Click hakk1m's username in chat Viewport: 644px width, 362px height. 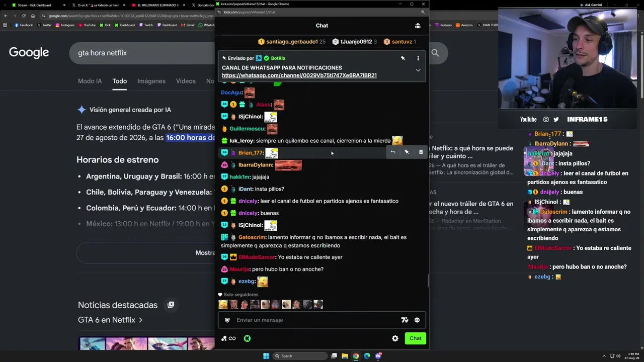click(239, 177)
